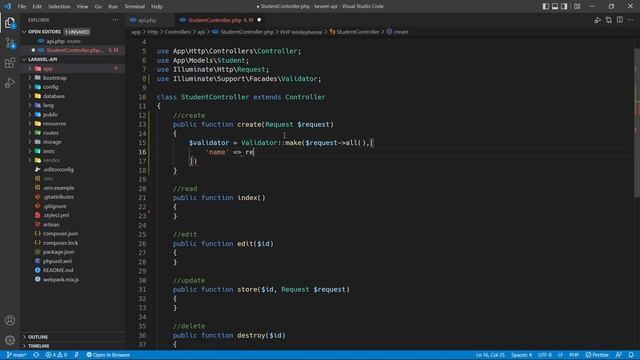The image size is (640, 360).
Task: Click the main branch indicator in status bar
Action: tap(16, 355)
